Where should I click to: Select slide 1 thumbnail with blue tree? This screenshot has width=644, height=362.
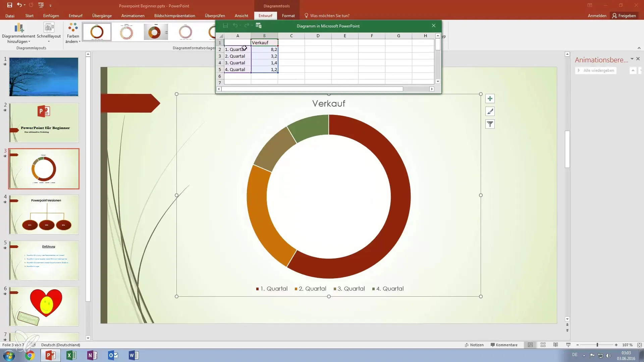coord(44,77)
